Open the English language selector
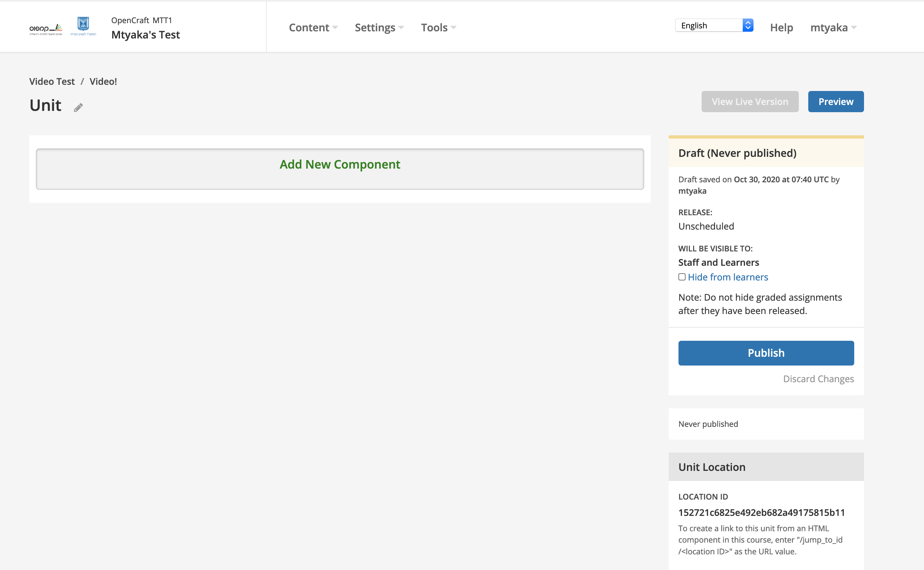The image size is (924, 570). 714,25
